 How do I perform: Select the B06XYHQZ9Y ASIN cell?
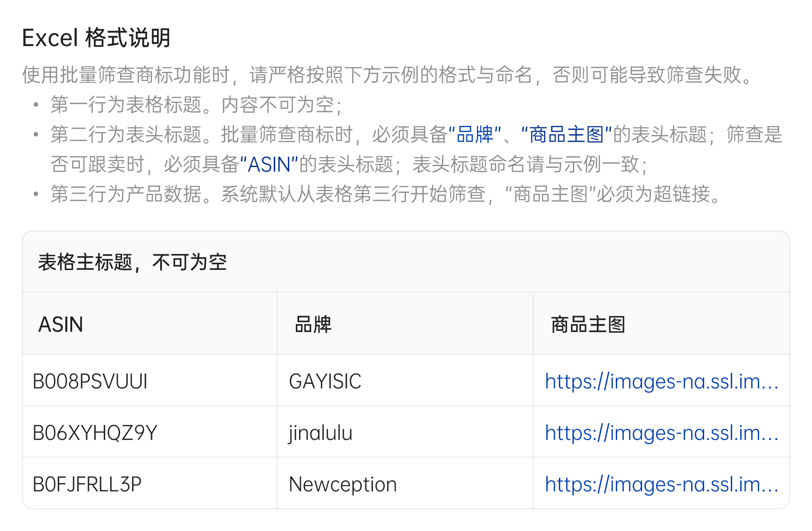tap(95, 433)
